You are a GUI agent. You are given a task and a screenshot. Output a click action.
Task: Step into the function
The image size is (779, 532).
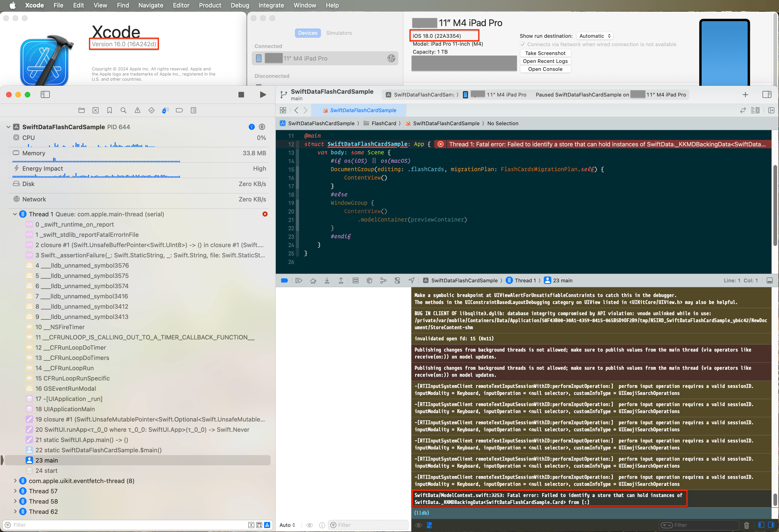[x=327, y=281]
